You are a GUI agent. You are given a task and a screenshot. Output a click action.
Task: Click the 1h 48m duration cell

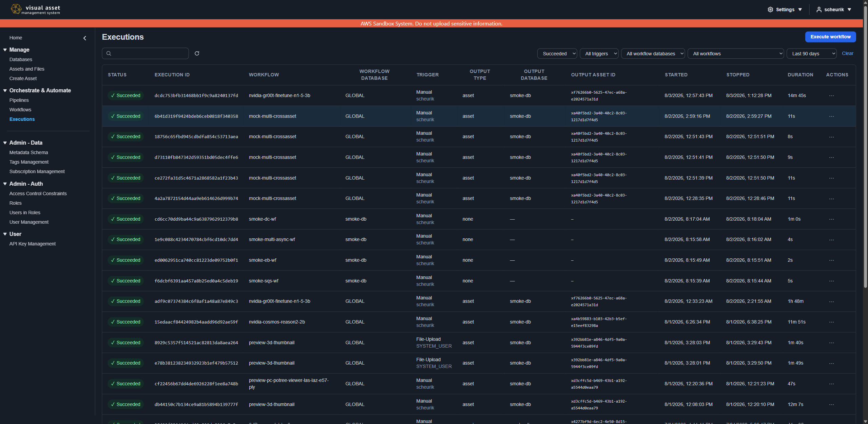tap(795, 301)
